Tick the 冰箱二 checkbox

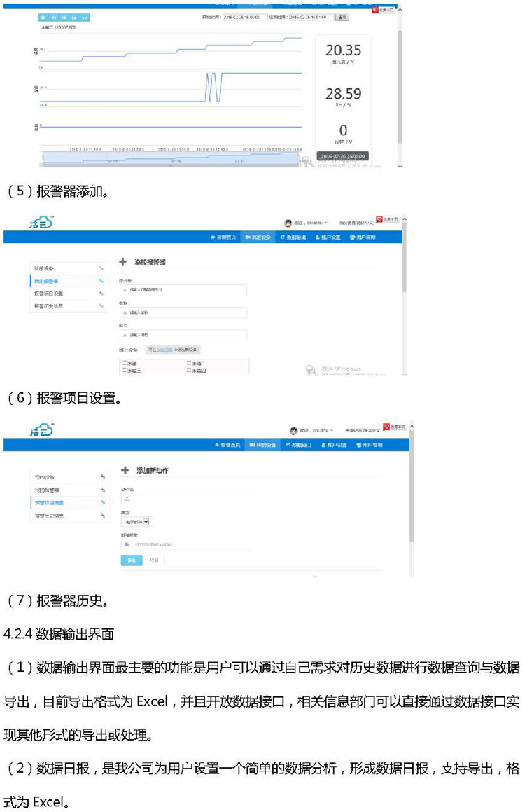pyautogui.click(x=189, y=364)
